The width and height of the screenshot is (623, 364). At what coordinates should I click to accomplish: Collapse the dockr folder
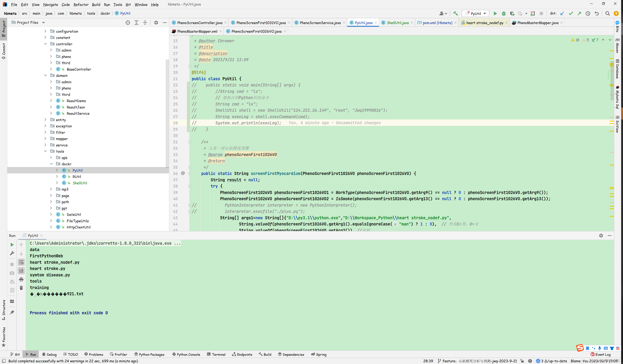(x=51, y=164)
